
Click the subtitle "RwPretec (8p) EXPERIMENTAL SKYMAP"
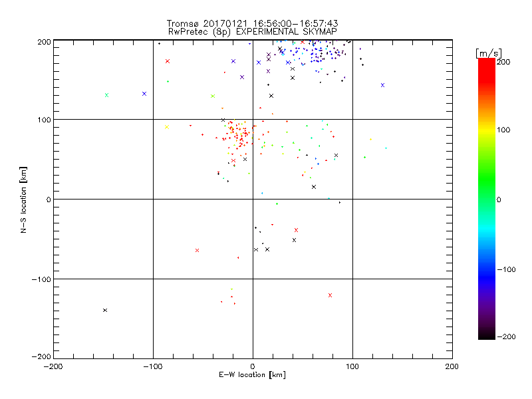click(x=252, y=32)
